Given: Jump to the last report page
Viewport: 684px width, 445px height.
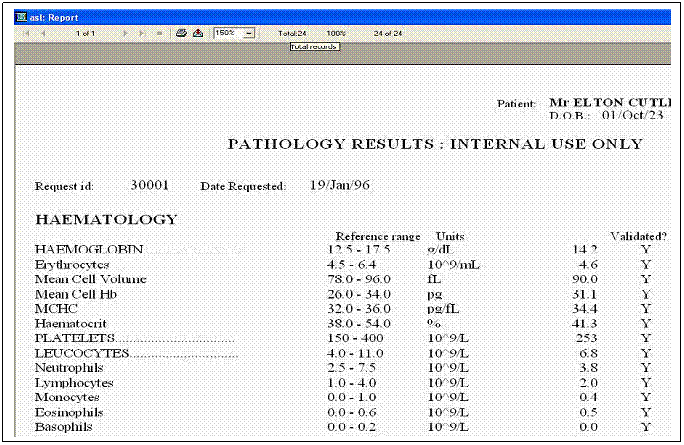Looking at the screenshot, I should click(x=141, y=33).
